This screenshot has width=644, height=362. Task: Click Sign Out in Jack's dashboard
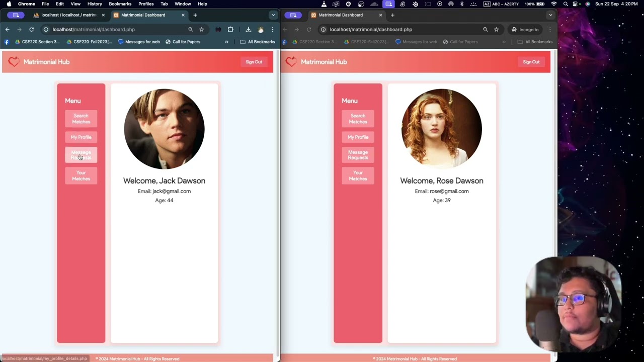pos(254,62)
